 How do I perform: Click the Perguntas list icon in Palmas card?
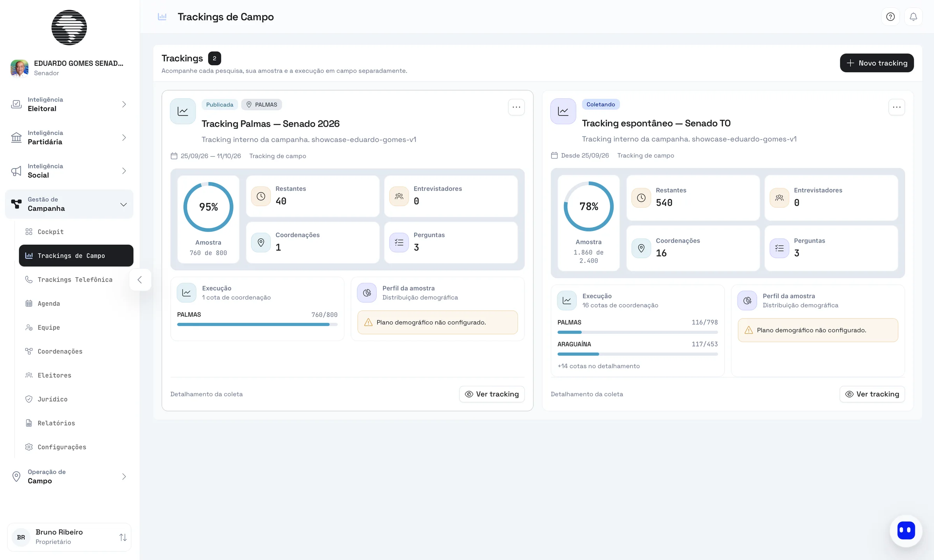(399, 243)
